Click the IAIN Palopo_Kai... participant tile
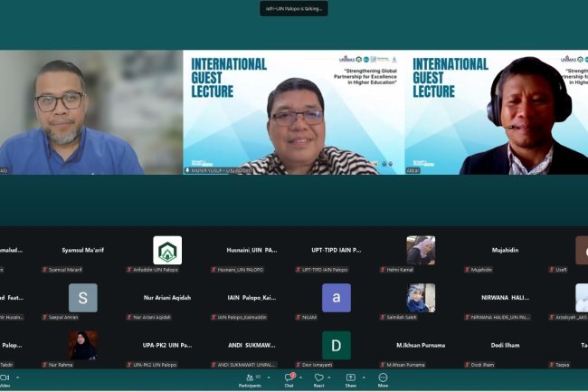588x392 pixels. (251, 298)
